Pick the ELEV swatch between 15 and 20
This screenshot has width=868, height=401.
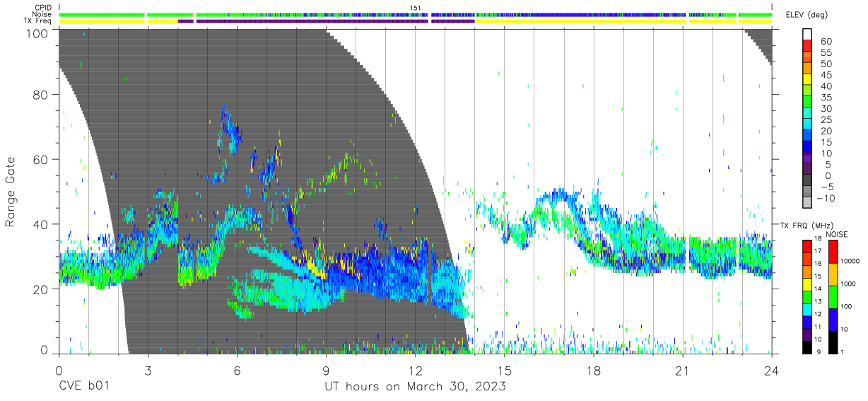click(x=808, y=136)
